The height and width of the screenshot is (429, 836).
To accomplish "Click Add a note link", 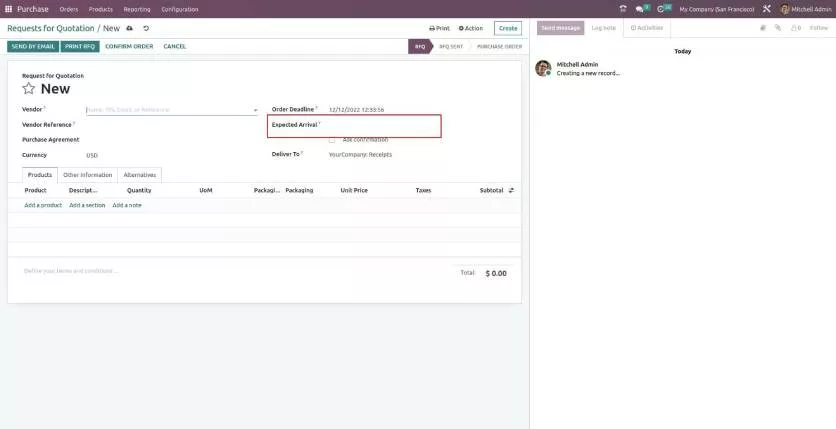I will 127,205.
